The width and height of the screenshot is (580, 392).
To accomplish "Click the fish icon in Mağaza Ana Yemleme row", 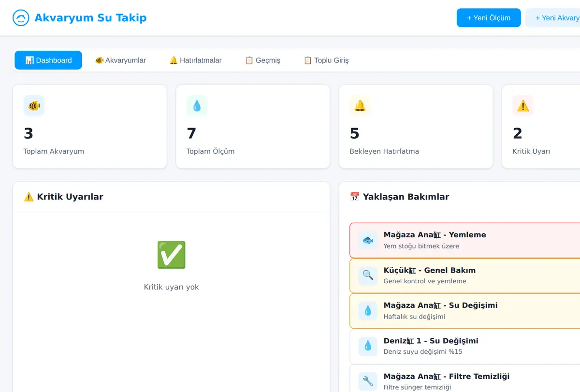I will [x=368, y=240].
